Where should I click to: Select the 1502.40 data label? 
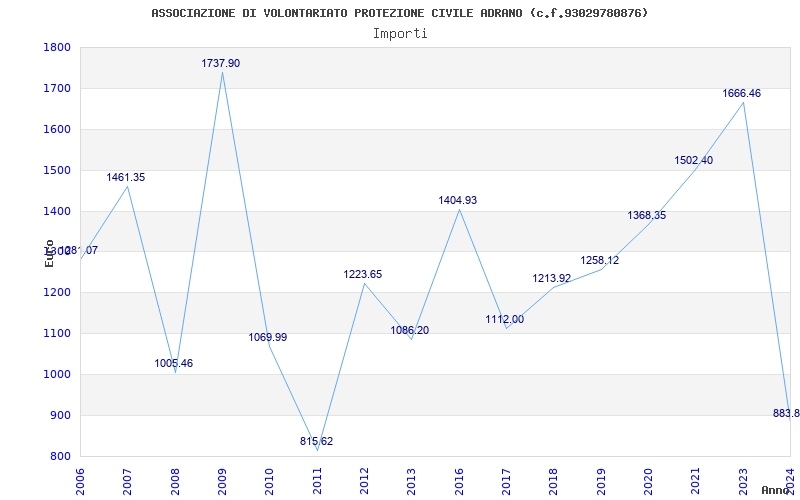click(694, 160)
